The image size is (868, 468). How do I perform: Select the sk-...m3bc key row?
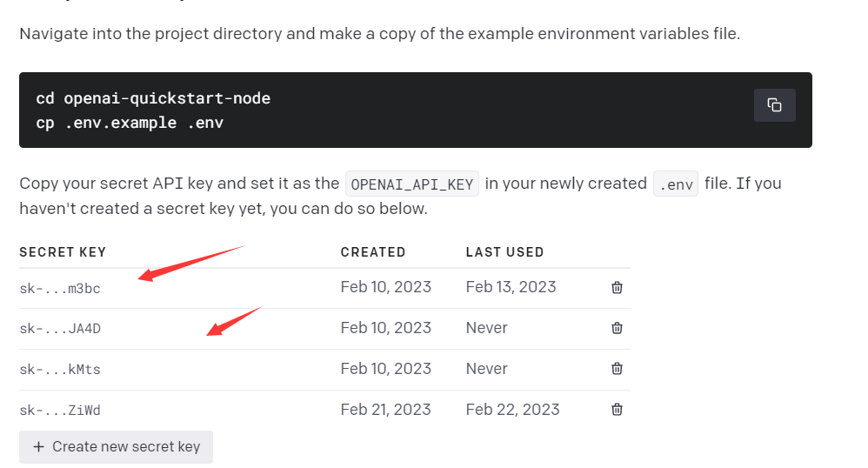pyautogui.click(x=60, y=288)
